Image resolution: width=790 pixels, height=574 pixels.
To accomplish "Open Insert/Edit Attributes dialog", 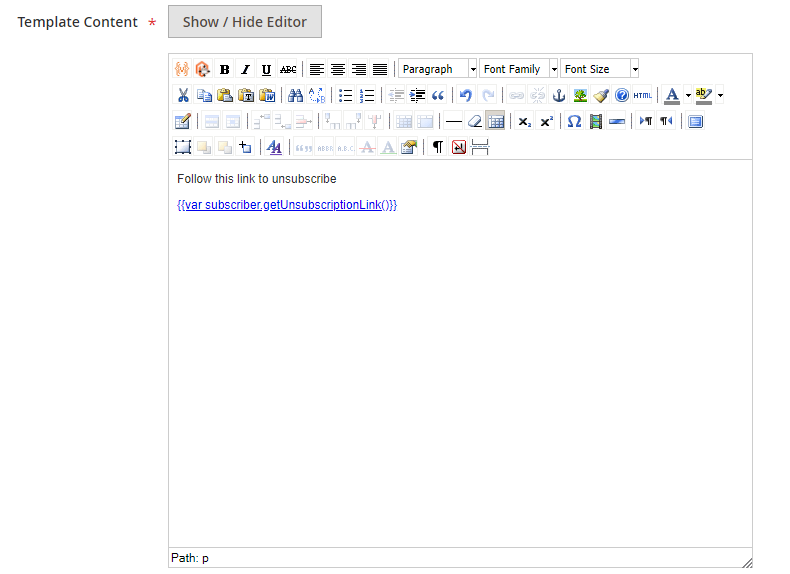I will 409,147.
